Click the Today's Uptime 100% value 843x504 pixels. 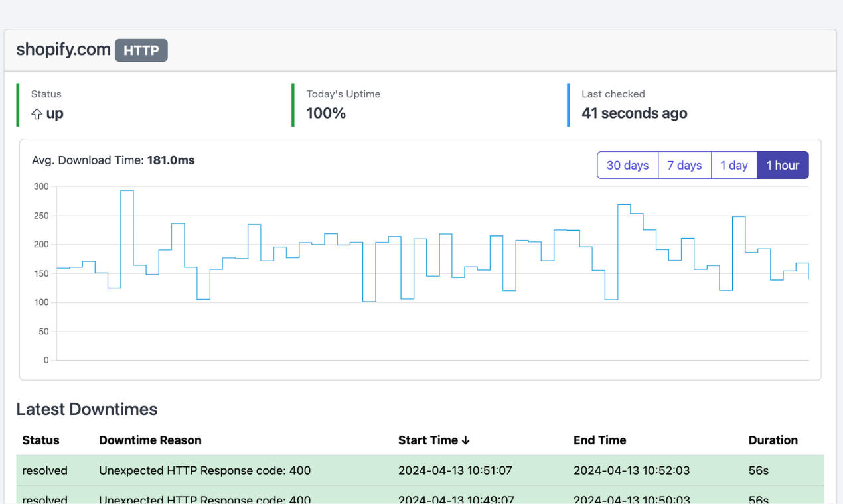point(326,113)
